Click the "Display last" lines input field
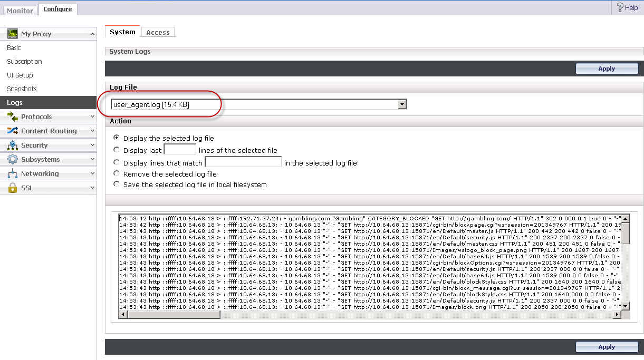The image size is (644, 360). click(x=179, y=150)
